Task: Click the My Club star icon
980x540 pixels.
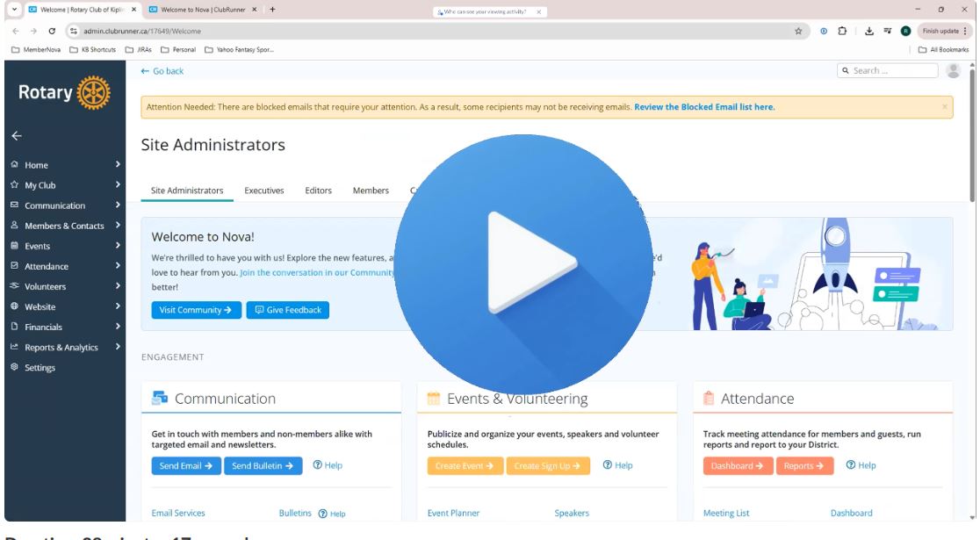Action: (x=14, y=184)
